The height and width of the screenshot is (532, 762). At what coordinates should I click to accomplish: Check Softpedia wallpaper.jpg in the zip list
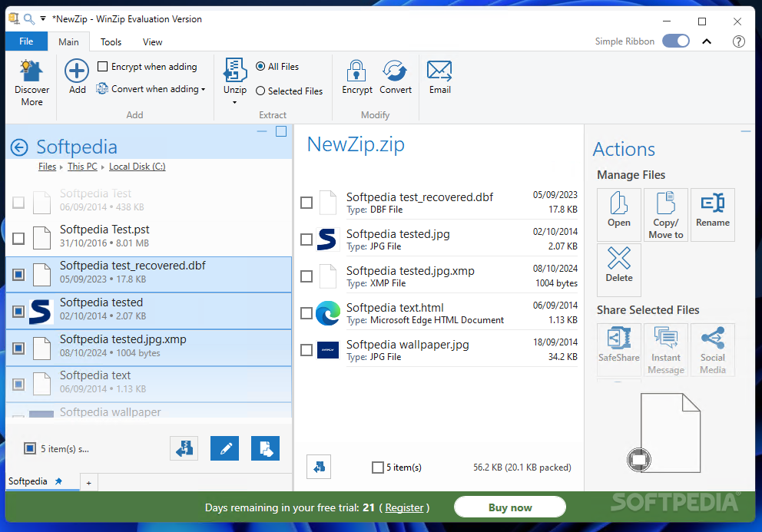(x=306, y=350)
